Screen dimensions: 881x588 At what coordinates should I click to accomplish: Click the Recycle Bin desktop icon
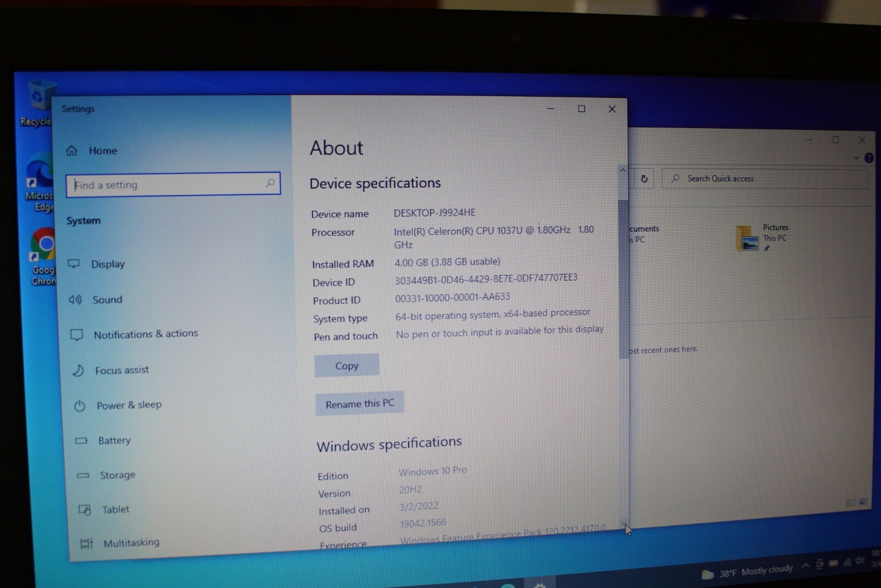point(39,104)
